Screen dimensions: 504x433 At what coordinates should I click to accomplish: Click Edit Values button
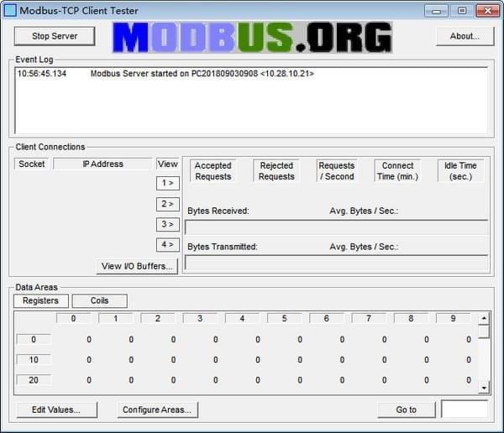[56, 410]
